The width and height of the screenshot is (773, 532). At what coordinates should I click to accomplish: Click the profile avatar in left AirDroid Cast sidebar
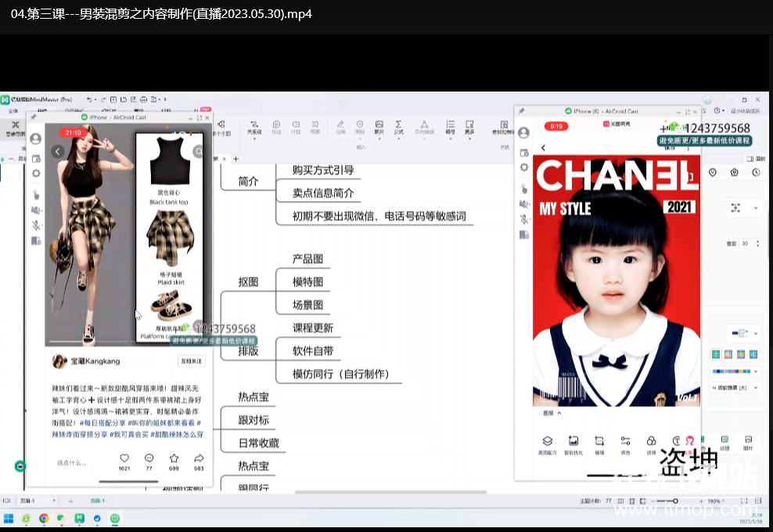35,138
